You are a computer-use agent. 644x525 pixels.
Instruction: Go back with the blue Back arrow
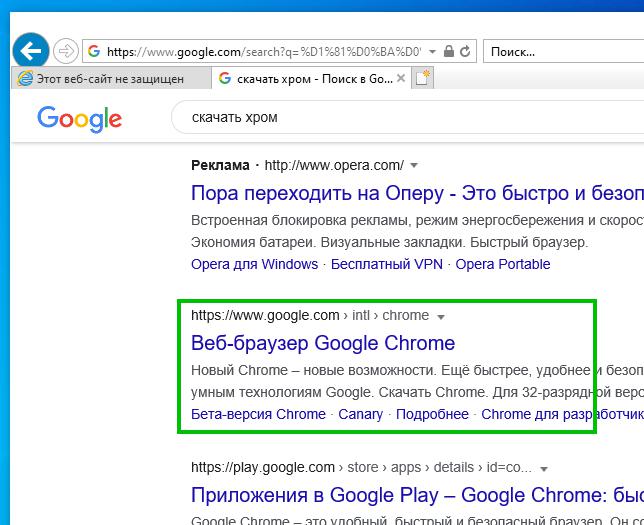click(x=31, y=51)
